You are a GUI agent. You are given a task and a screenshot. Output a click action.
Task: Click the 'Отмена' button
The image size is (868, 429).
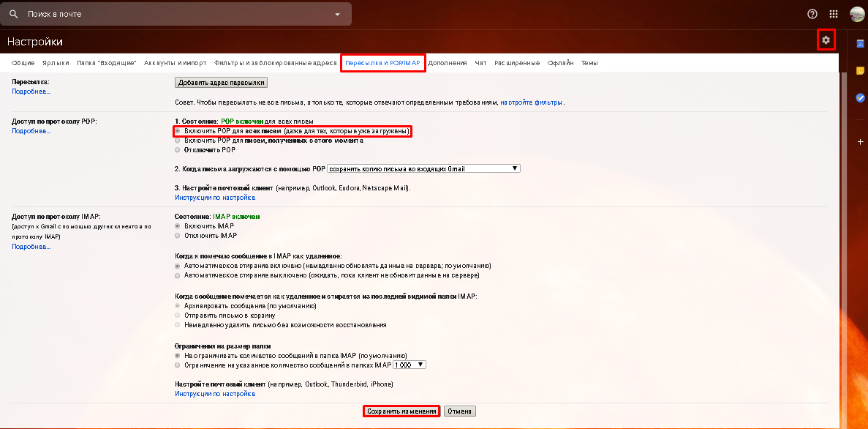459,411
